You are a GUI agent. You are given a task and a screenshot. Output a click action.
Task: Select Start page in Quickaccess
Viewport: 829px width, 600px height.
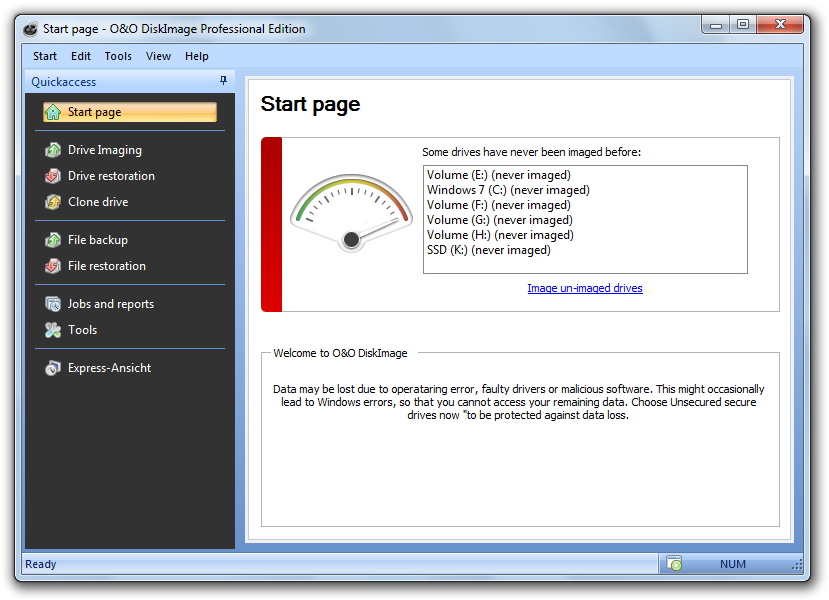[130, 112]
